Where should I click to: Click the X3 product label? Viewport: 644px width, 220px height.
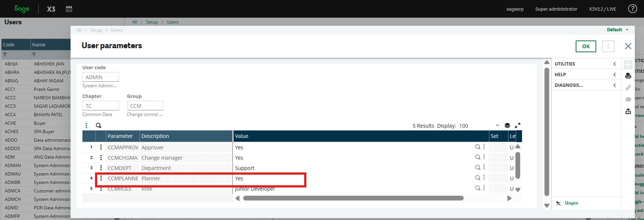pyautogui.click(x=51, y=9)
